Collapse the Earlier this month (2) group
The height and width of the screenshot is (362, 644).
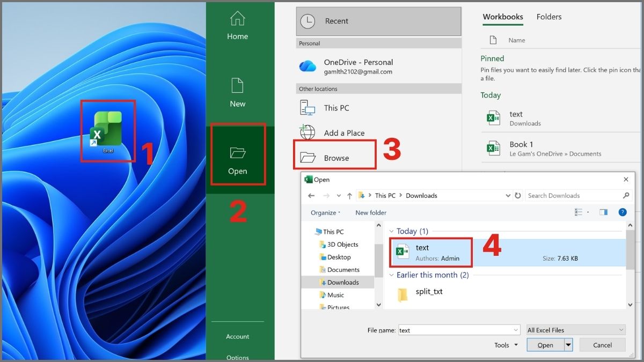coord(392,275)
